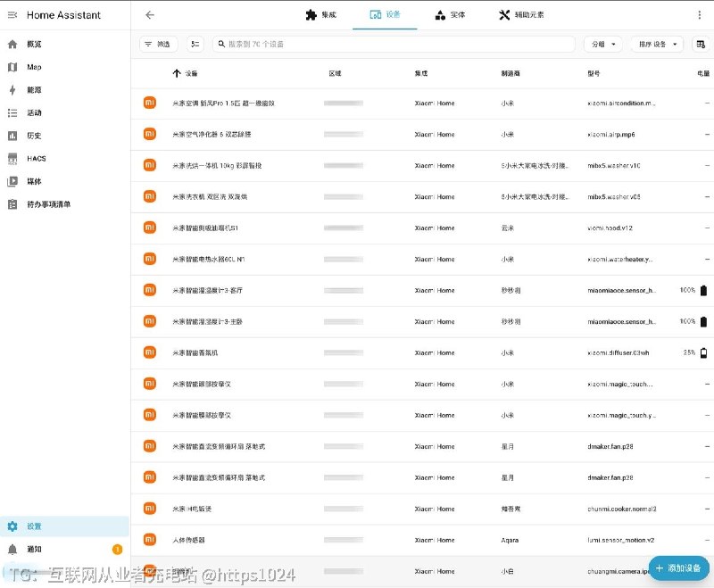This screenshot has height=588, width=714.
Task: Click the 添加设备 add device button
Action: (679, 568)
